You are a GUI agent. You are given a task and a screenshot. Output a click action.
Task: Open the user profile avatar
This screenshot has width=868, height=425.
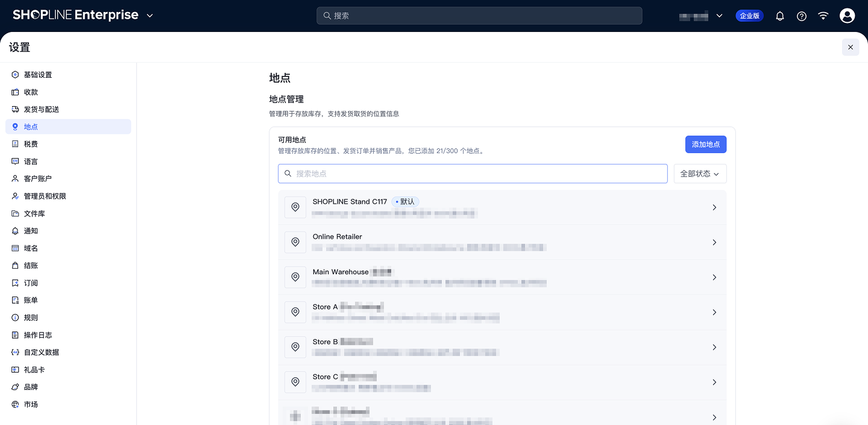(x=848, y=16)
